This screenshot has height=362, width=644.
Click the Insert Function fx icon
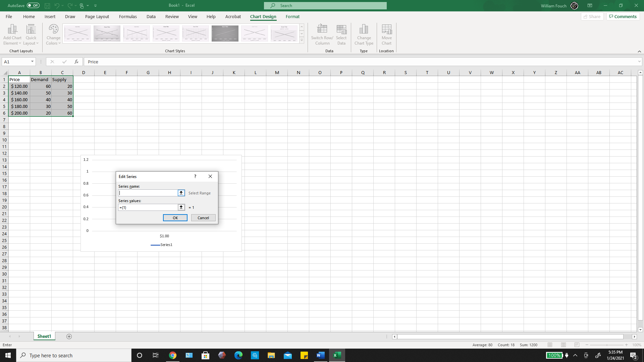pos(76,62)
